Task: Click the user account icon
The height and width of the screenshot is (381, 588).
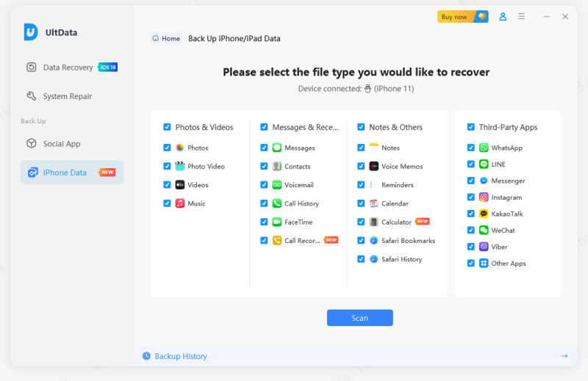Action: [x=503, y=16]
